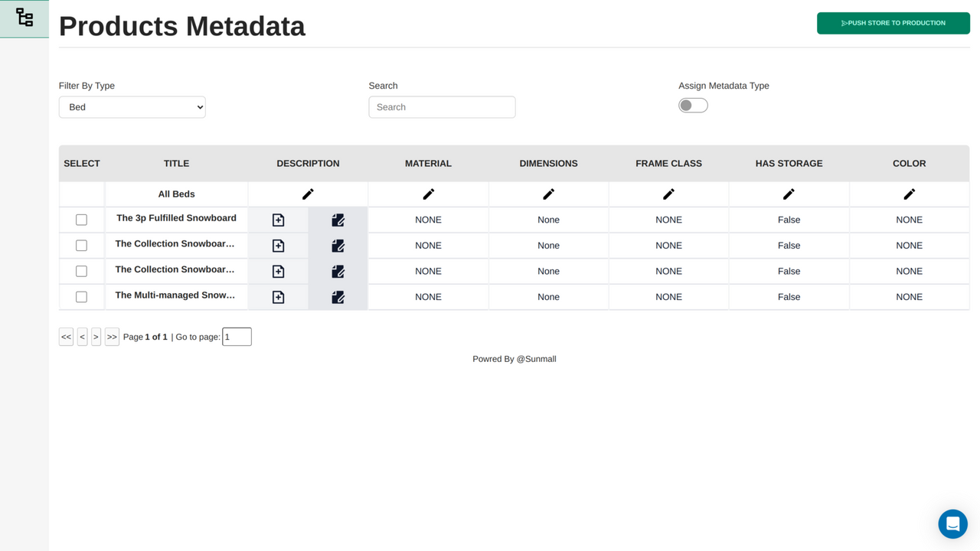
Task: Enable the Assign Metadata Type toggle
Action: pyautogui.click(x=693, y=105)
